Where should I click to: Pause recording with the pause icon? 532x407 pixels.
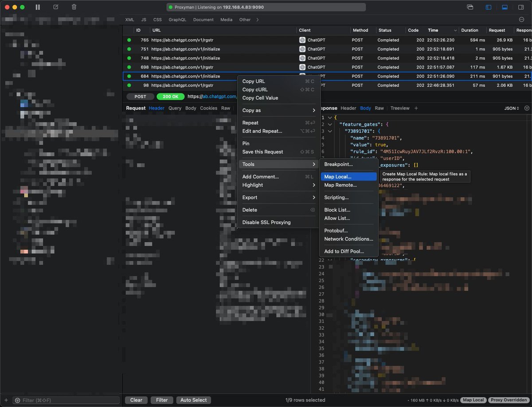pos(38,7)
